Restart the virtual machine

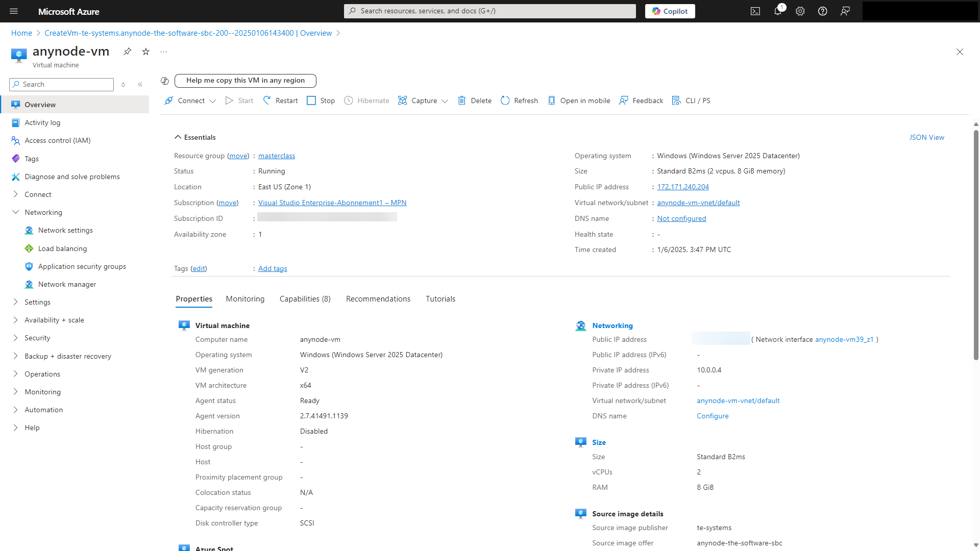click(x=280, y=101)
